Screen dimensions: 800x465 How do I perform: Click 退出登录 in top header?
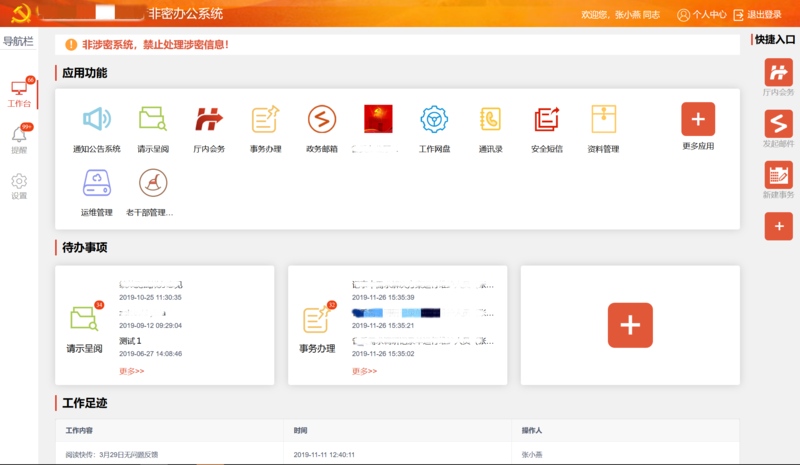coord(757,15)
